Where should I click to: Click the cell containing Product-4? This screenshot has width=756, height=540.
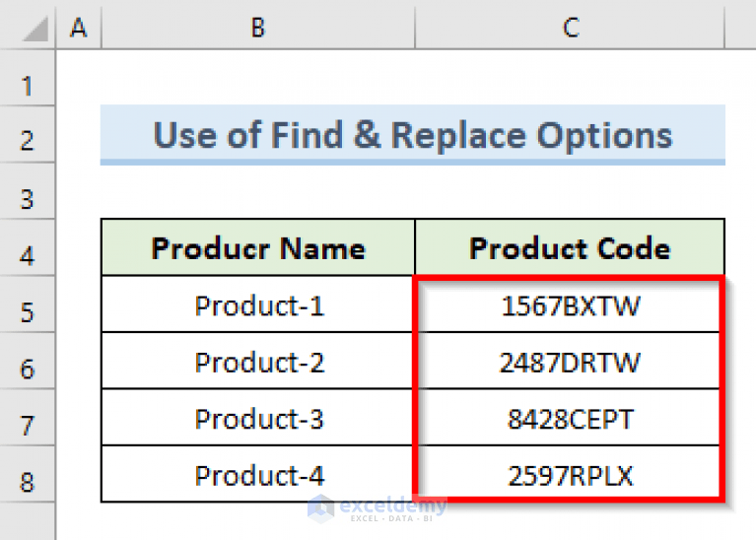tap(258, 474)
